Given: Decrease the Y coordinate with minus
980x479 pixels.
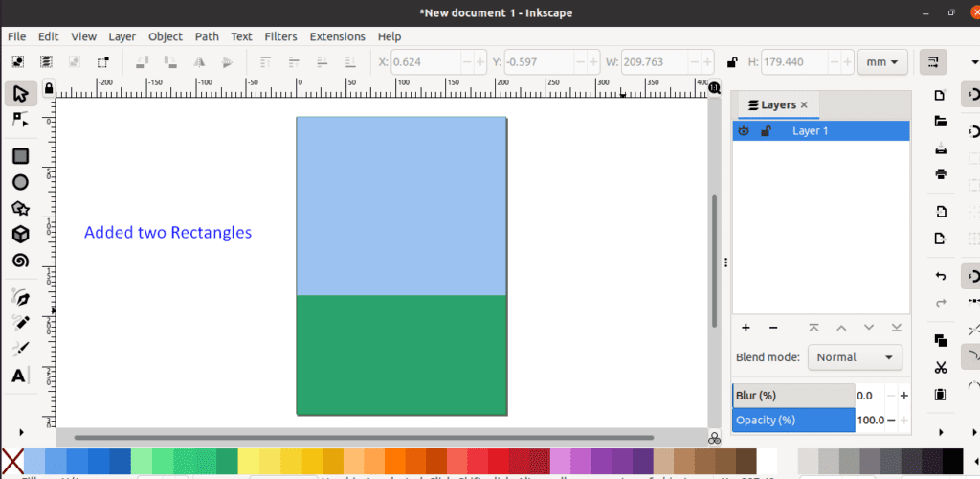Looking at the screenshot, I should pyautogui.click(x=580, y=62).
